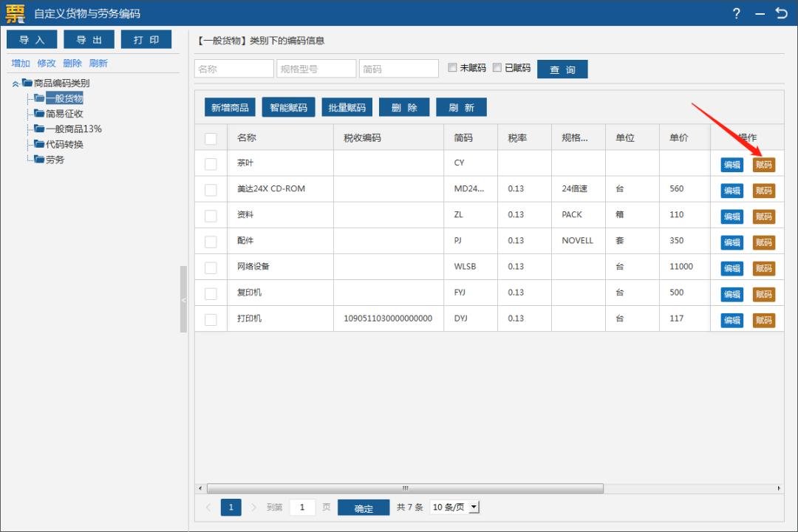
Task: Check the 已赋码 filter checkbox
Action: pos(497,67)
